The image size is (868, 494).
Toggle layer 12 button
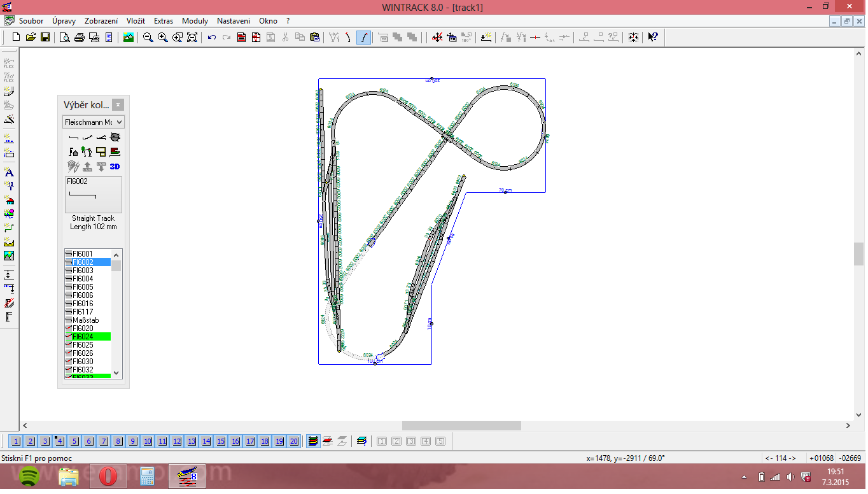coord(177,441)
